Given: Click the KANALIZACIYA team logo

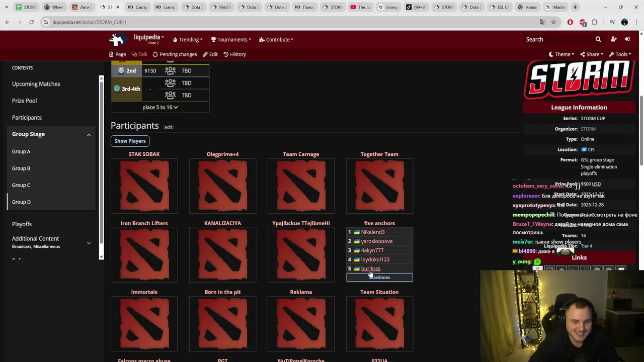Looking at the screenshot, I should pos(222,255).
